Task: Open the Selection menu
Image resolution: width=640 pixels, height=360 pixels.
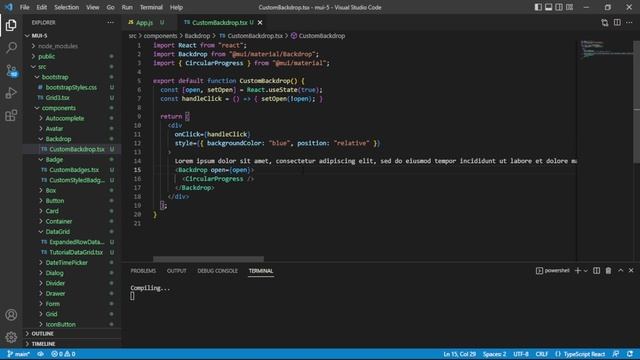Action: tap(66, 7)
